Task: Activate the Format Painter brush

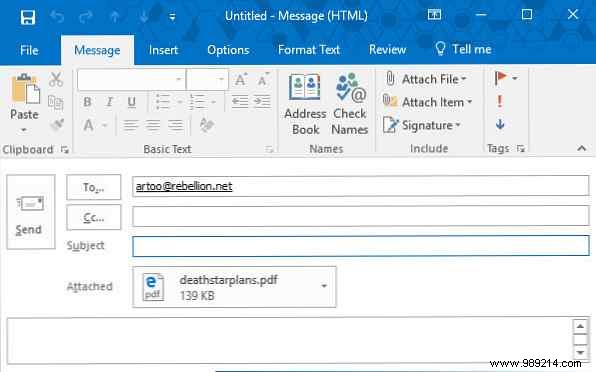Action: tap(57, 125)
